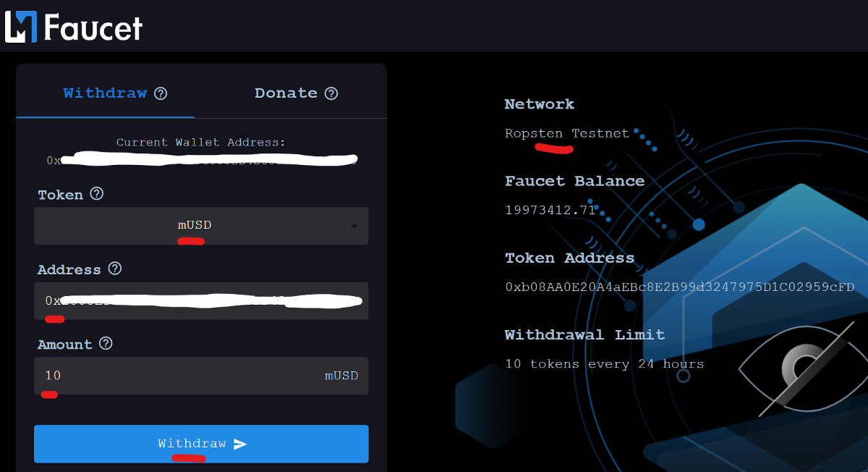Click the blue Withdraw button
868x472 pixels.
click(201, 444)
